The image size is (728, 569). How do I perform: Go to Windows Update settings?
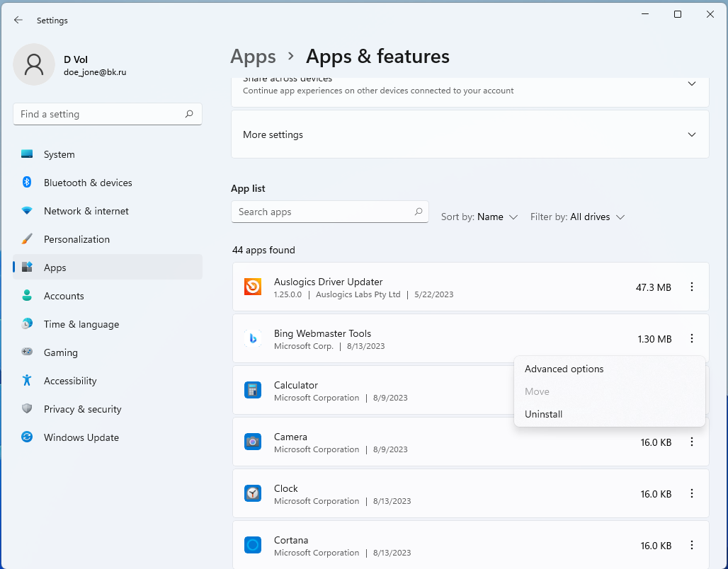click(81, 437)
